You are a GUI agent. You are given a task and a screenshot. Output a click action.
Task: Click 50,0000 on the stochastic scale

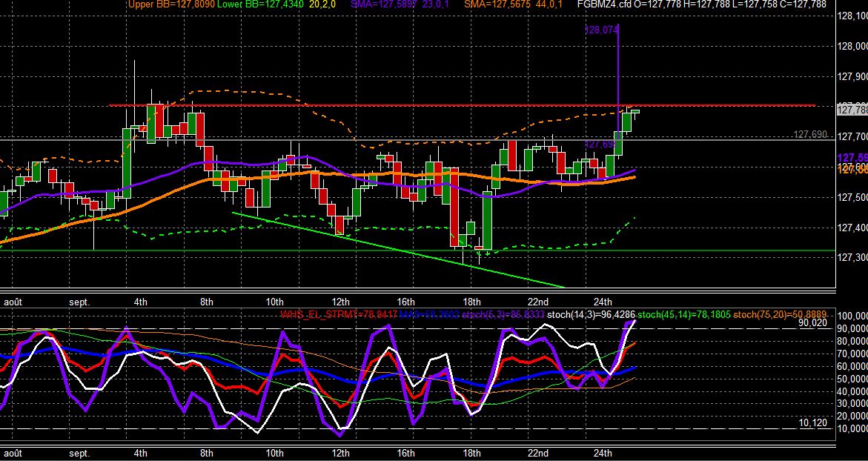click(853, 379)
